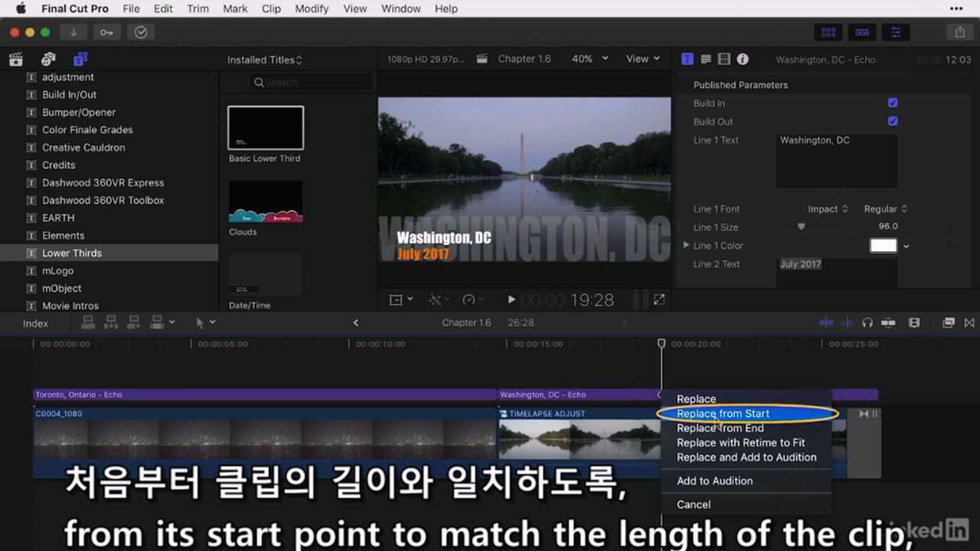980x551 pixels.
Task: Toggle the browser layout button
Action: [828, 32]
